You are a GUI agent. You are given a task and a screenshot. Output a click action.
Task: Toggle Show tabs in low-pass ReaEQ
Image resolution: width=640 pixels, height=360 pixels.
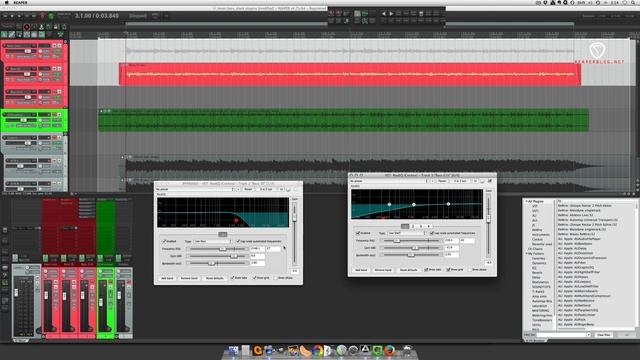tap(232, 278)
